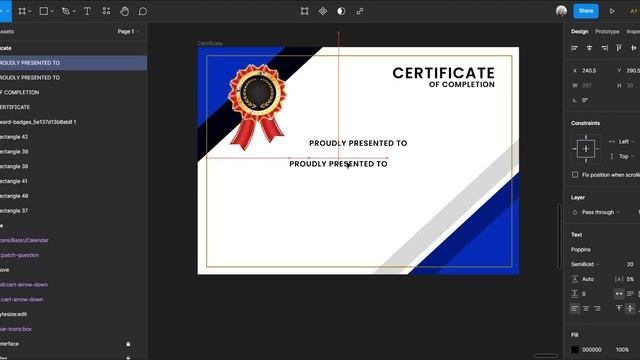
Task: Click line height Auto field
Action: tap(588, 279)
